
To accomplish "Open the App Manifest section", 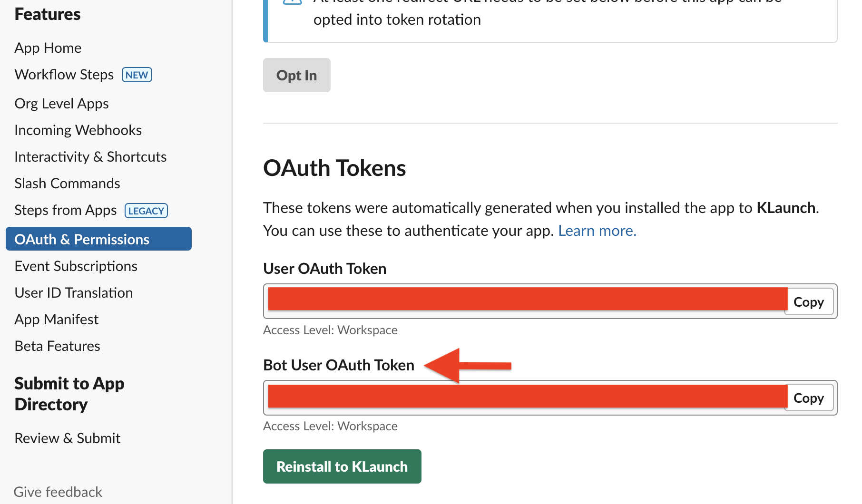I will 57,320.
